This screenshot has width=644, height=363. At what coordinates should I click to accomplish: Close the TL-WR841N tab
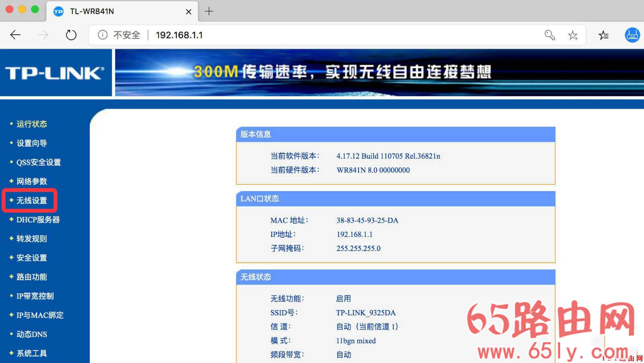tap(188, 12)
